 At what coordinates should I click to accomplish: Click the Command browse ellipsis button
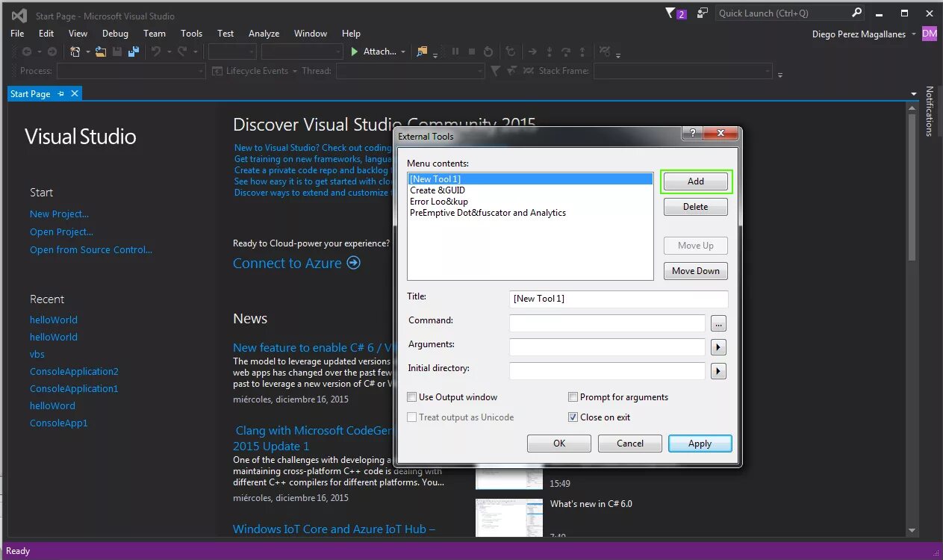pos(718,323)
